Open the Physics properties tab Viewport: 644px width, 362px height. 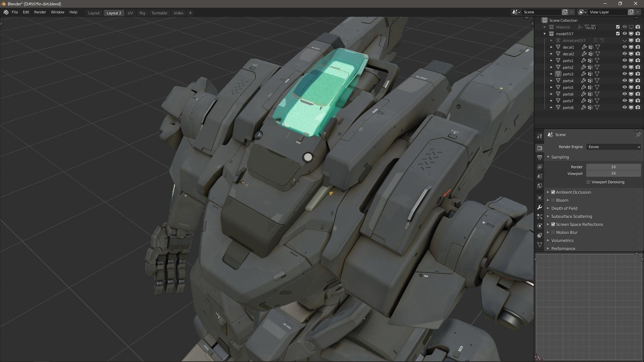click(x=539, y=226)
